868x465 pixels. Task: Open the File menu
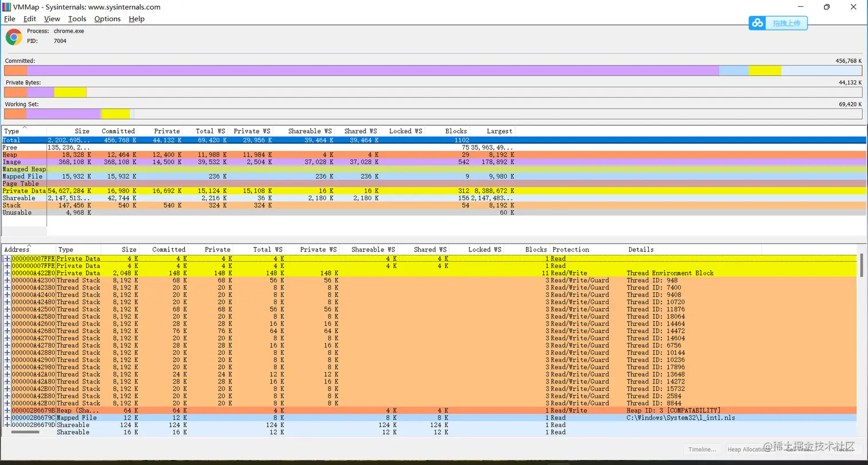click(x=10, y=19)
